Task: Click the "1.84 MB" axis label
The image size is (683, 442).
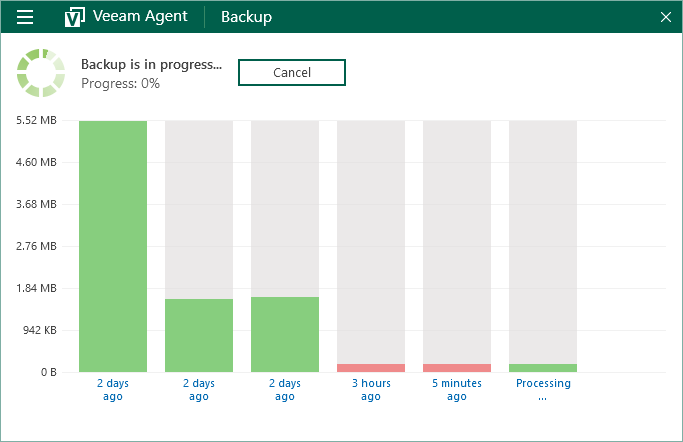Action: (37, 288)
